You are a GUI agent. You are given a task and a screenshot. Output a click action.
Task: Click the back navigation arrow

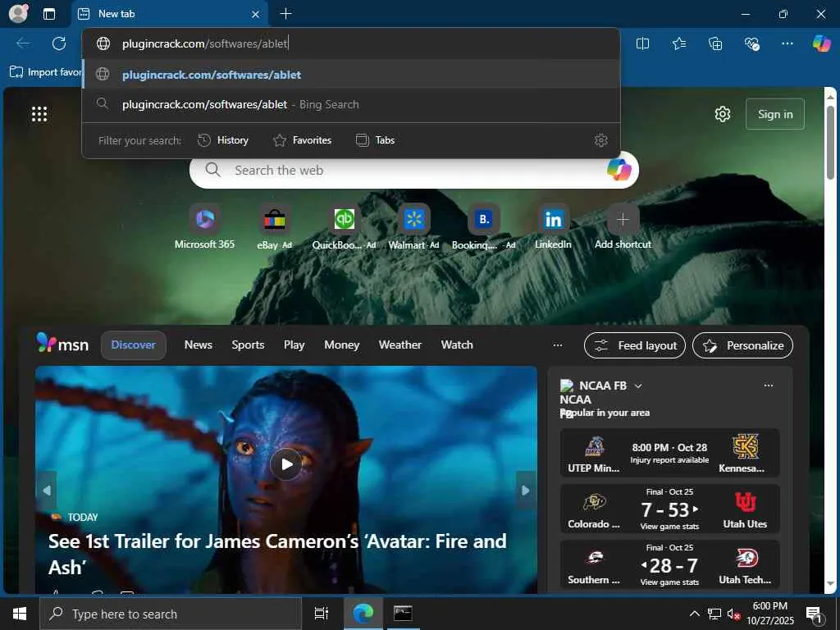[23, 43]
